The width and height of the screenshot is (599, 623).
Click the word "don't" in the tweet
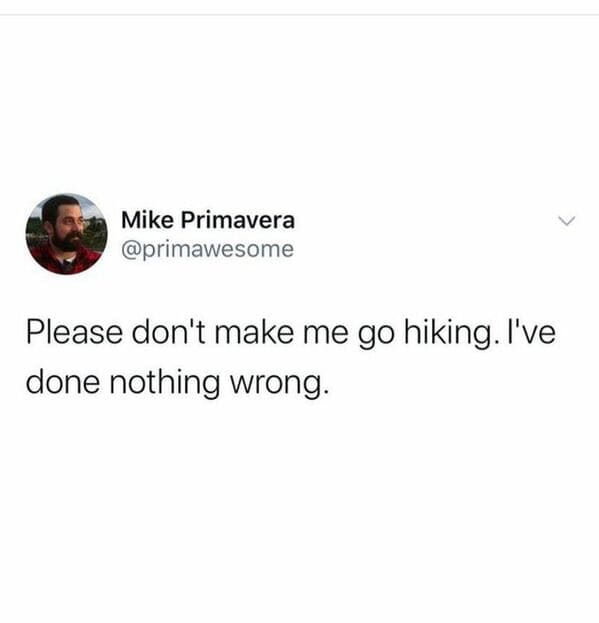point(168,332)
